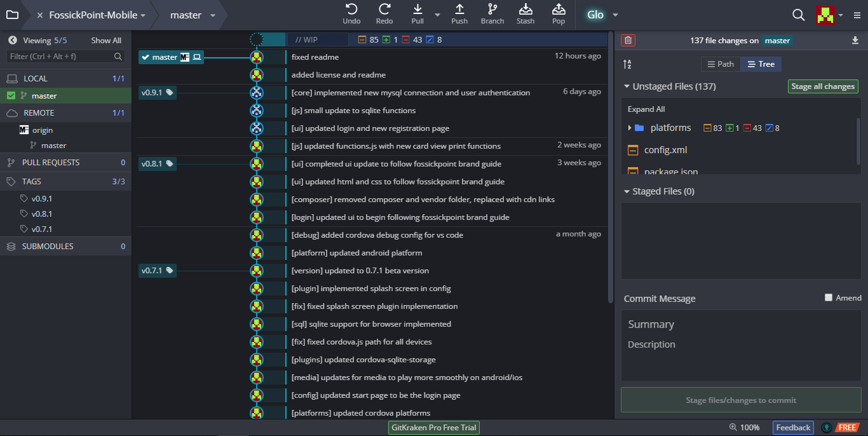Select the WIP node in graph
This screenshot has height=436, width=868.
pyautogui.click(x=257, y=39)
